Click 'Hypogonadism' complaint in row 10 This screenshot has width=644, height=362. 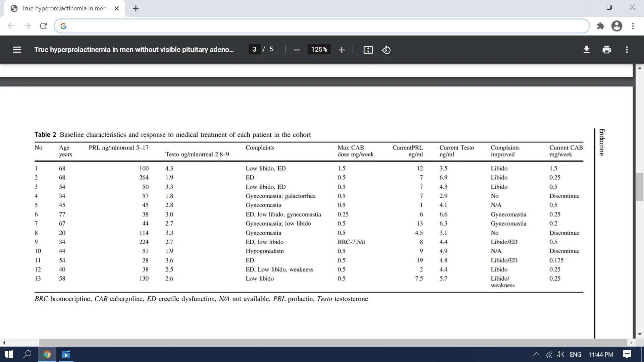pos(264,251)
